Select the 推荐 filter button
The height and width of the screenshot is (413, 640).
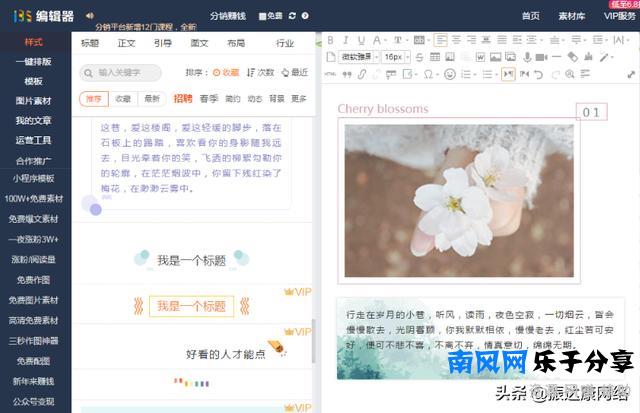point(94,99)
